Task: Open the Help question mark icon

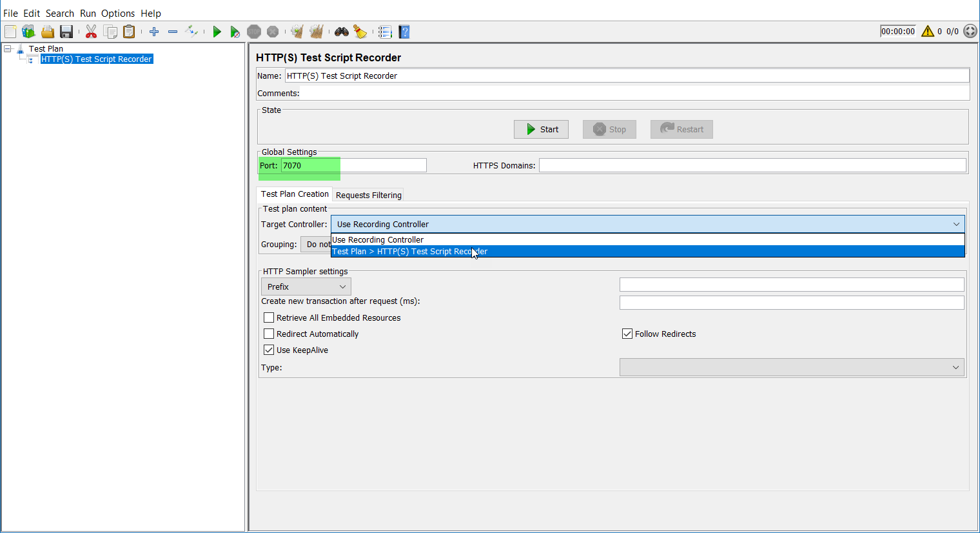Action: tap(404, 32)
